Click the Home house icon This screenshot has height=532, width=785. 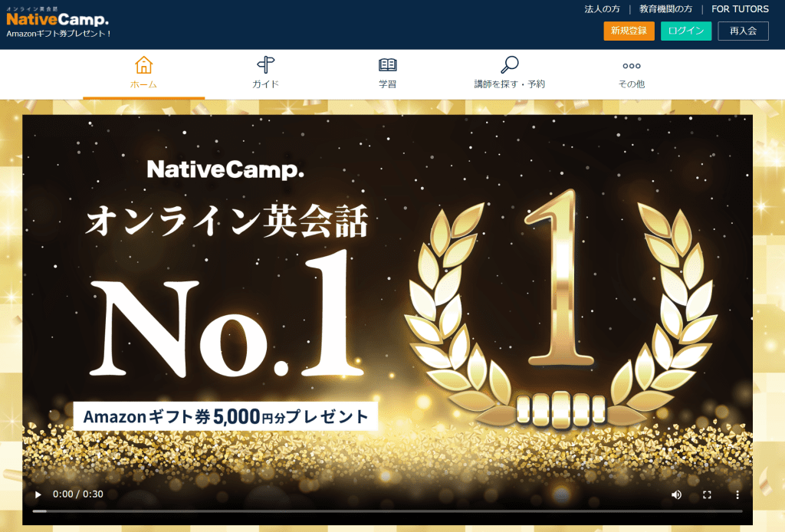[143, 65]
